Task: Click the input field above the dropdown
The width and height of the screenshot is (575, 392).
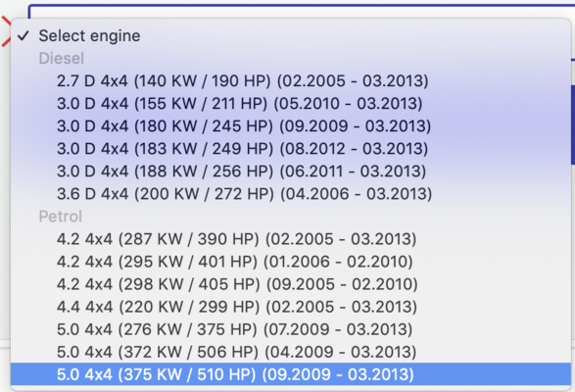Action: (x=302, y=11)
